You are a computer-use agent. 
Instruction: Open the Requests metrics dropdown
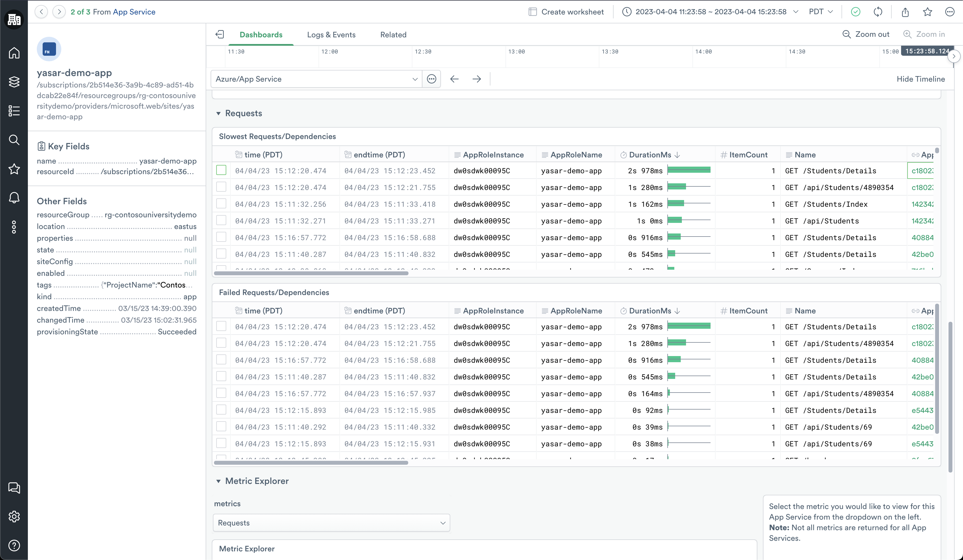pyautogui.click(x=331, y=523)
